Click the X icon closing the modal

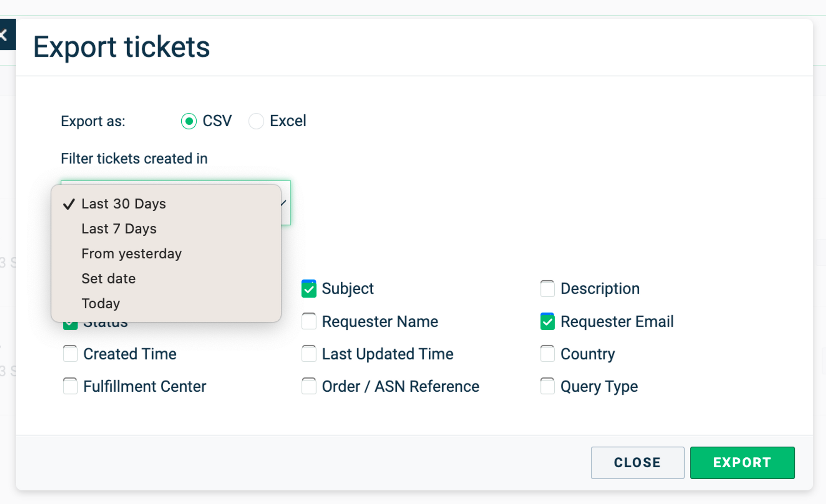click(x=4, y=35)
